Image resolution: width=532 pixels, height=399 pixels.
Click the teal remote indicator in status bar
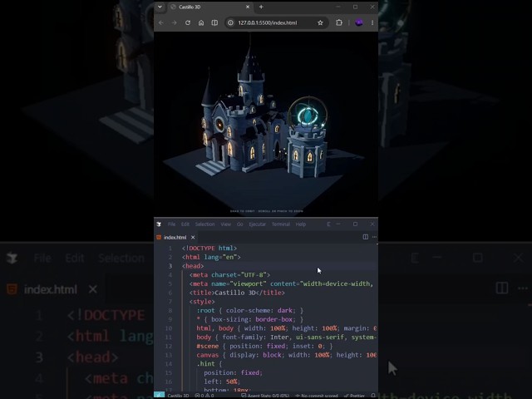tap(159, 396)
